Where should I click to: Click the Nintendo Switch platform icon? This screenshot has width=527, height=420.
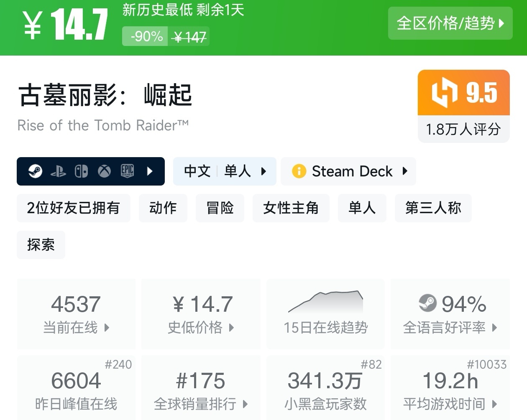pyautogui.click(x=81, y=171)
